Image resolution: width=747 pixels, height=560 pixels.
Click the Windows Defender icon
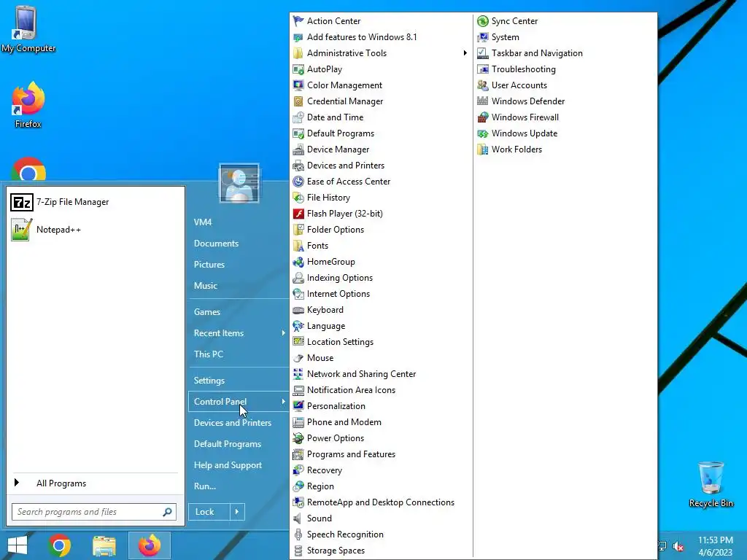[483, 101]
